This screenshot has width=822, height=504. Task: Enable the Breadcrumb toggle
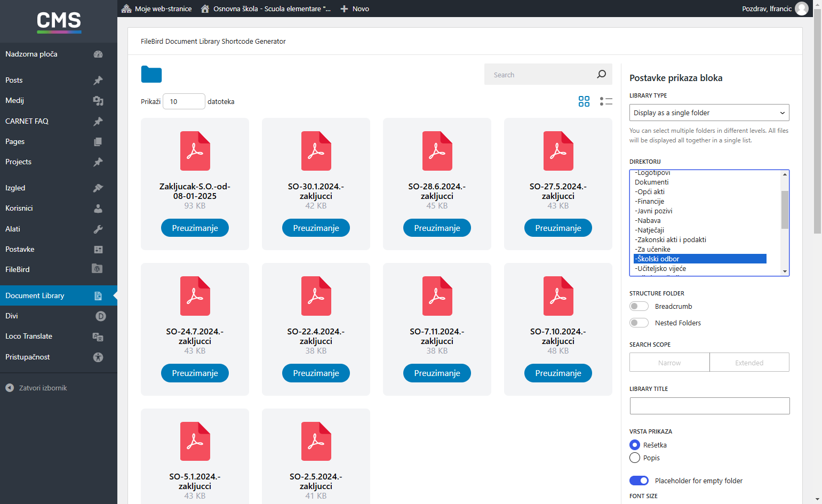(639, 306)
